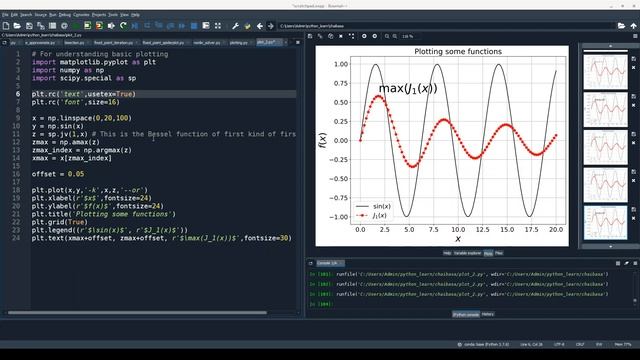
Task: Zoom in on the plot
Action: click(395, 36)
